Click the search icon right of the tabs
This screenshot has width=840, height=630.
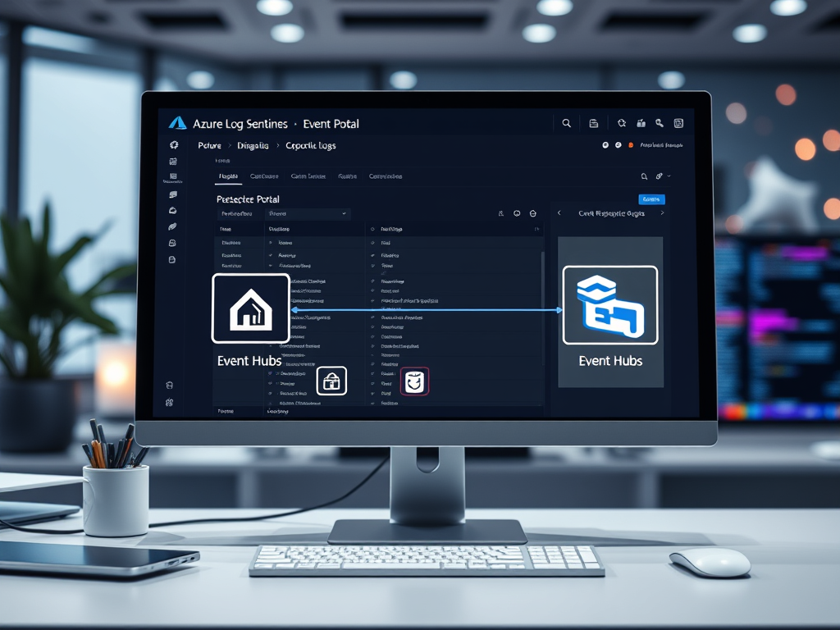[x=645, y=176]
